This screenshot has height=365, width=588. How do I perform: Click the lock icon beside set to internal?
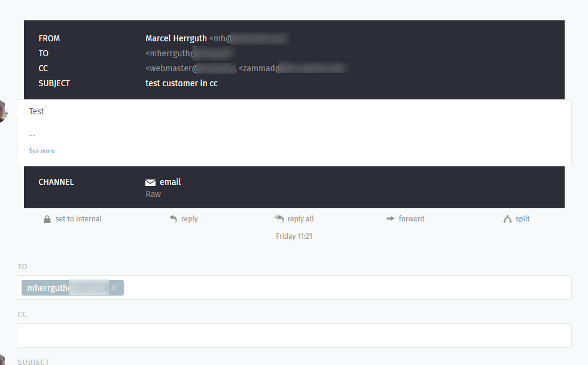click(47, 219)
